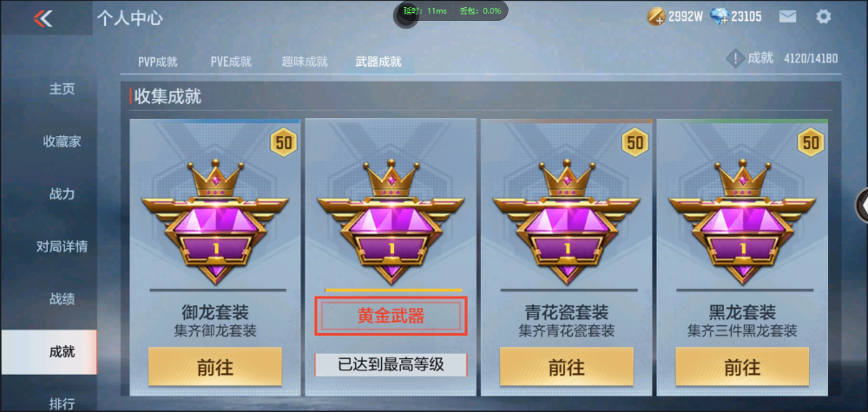Click 前往 under 青花瓷套装

pyautogui.click(x=566, y=367)
